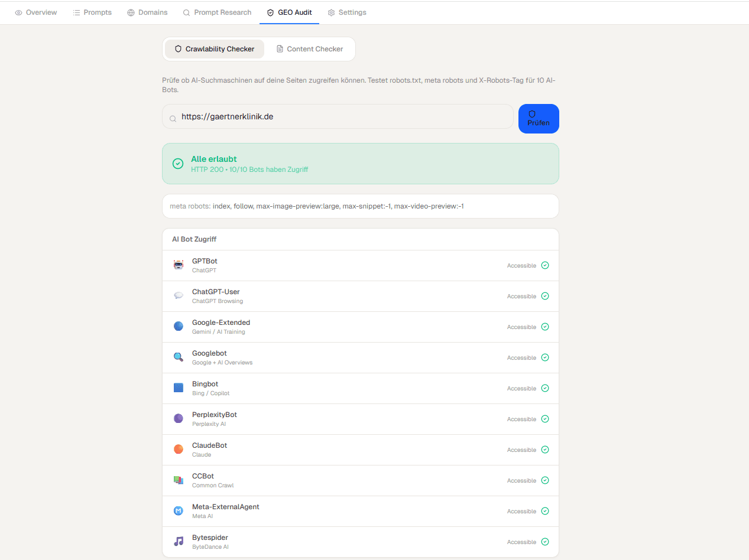Open the Crawlability Checker tab

point(215,49)
